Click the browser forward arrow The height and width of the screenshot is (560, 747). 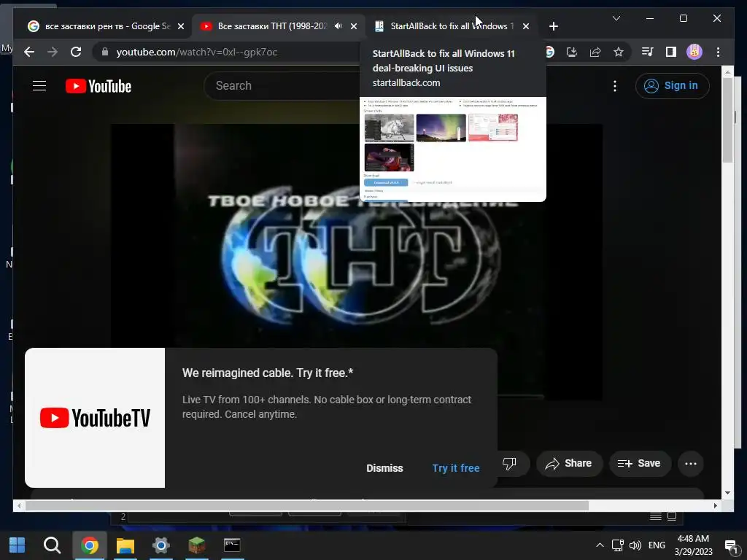(x=53, y=52)
